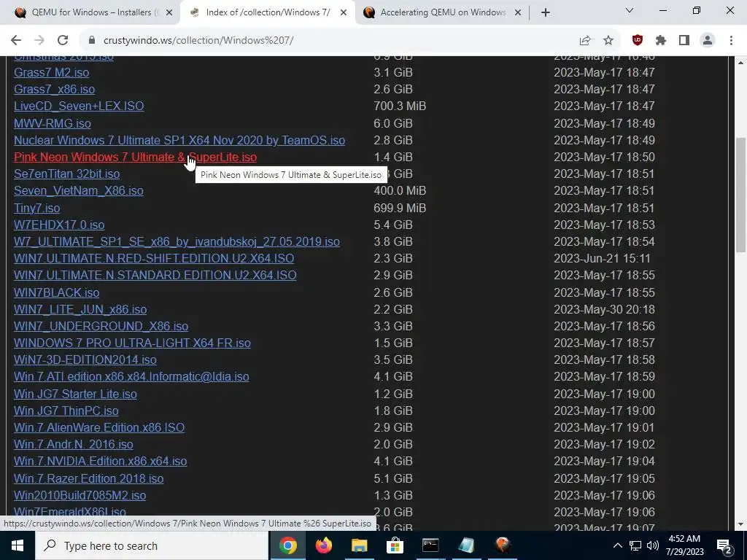Click the share page icon in address bar

(585, 41)
